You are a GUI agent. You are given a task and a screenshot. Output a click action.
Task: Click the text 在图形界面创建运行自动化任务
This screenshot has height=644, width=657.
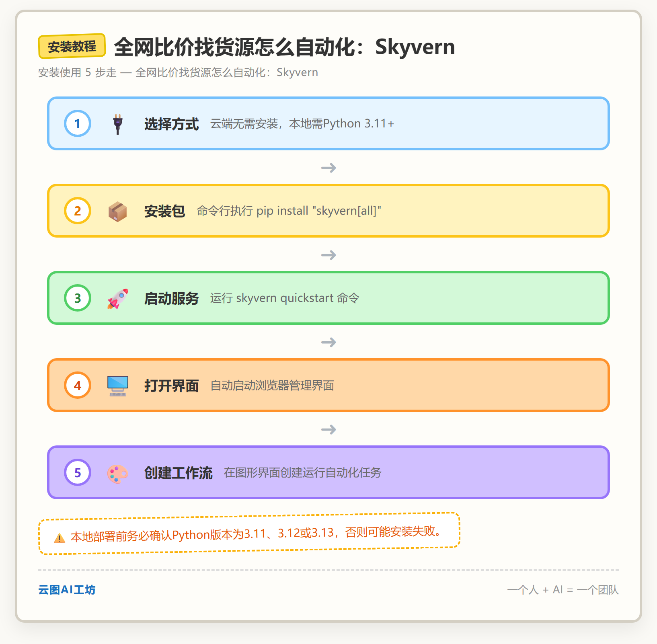click(x=303, y=472)
